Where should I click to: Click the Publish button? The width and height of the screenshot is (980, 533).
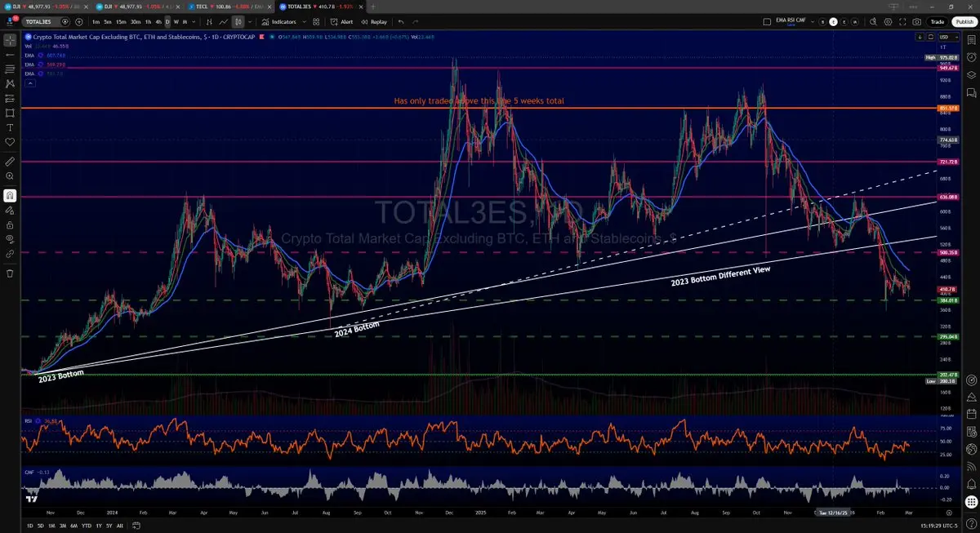964,22
